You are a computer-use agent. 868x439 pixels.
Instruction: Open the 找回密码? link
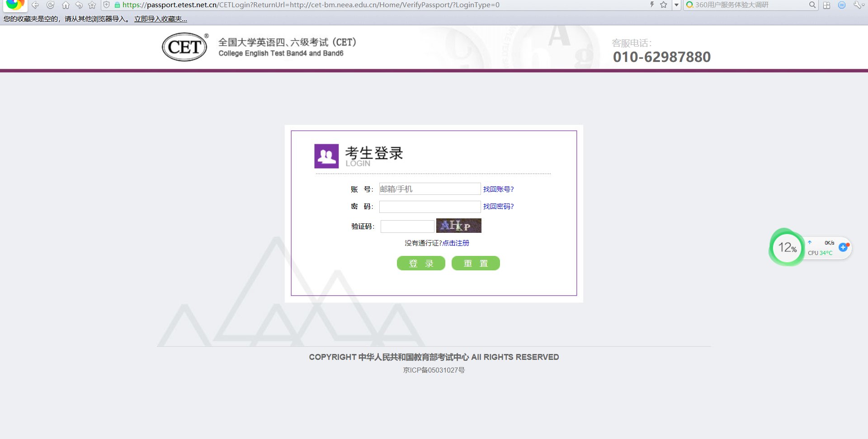point(498,206)
